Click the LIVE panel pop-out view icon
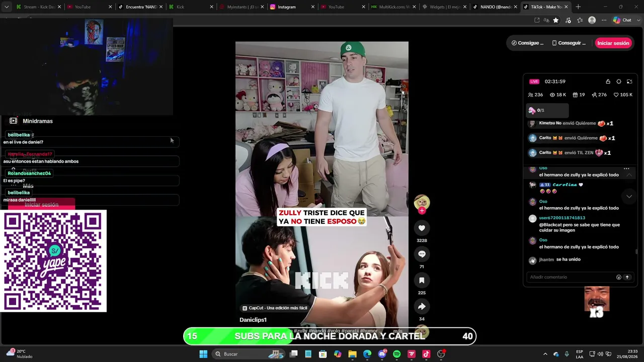 [x=629, y=81]
